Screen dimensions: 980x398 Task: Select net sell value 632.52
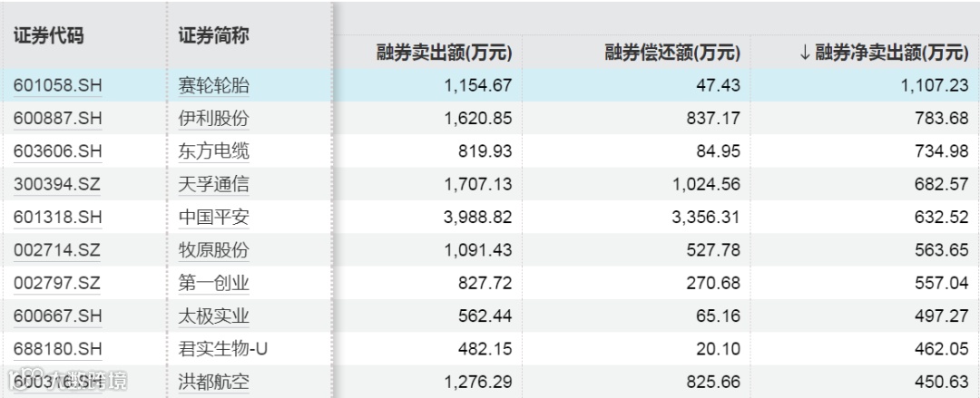[942, 218]
